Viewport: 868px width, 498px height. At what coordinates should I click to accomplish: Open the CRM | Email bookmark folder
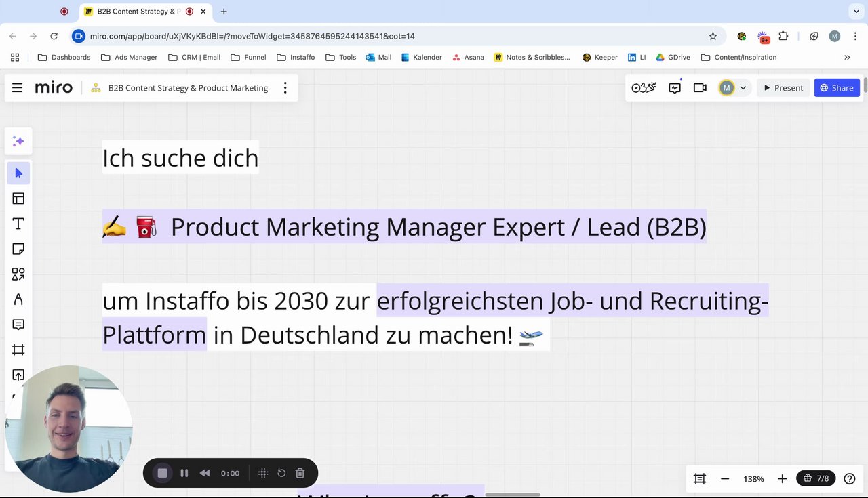point(194,57)
